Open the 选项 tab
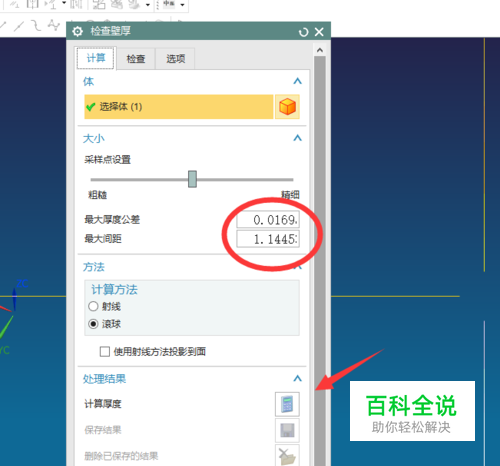 point(175,59)
